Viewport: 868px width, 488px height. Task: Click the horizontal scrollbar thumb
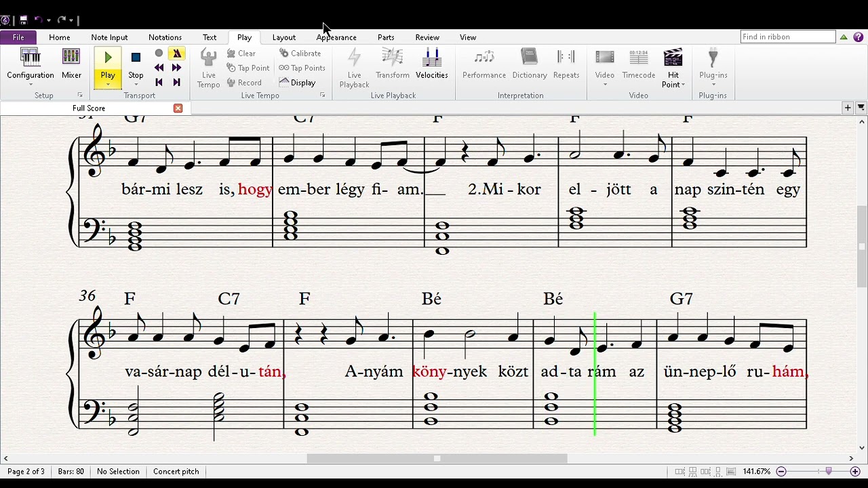click(x=437, y=459)
